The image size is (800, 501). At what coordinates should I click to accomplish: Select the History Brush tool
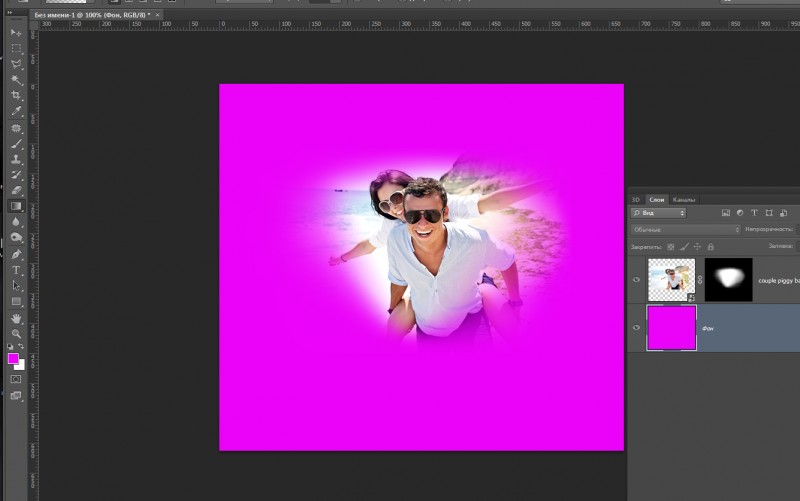pyautogui.click(x=16, y=175)
